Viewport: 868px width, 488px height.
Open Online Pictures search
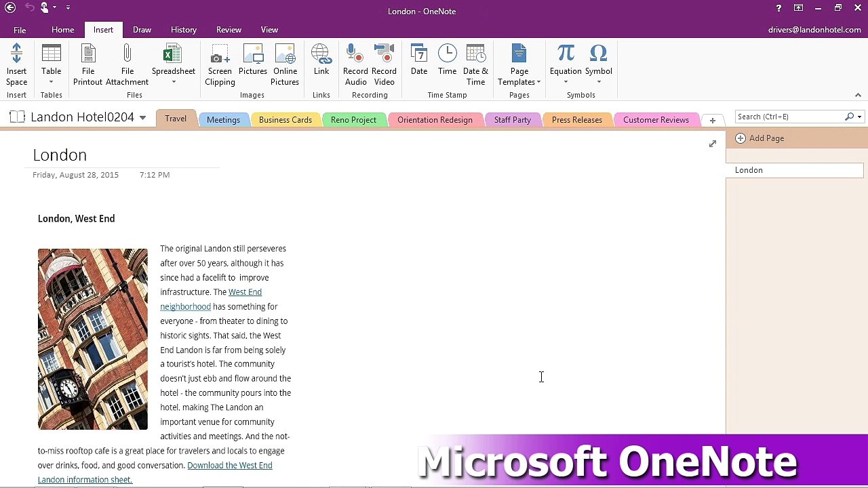[x=285, y=64]
